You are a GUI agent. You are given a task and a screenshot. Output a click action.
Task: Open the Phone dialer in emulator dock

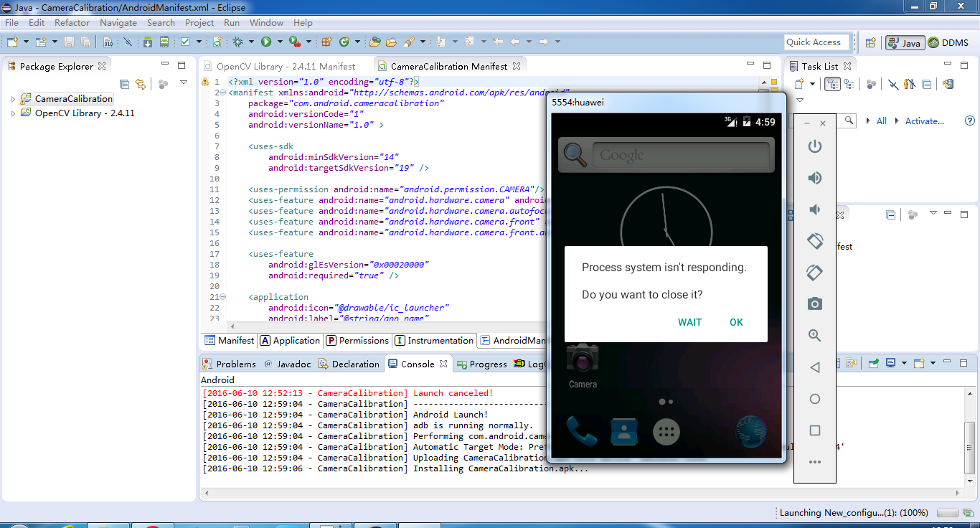click(580, 431)
